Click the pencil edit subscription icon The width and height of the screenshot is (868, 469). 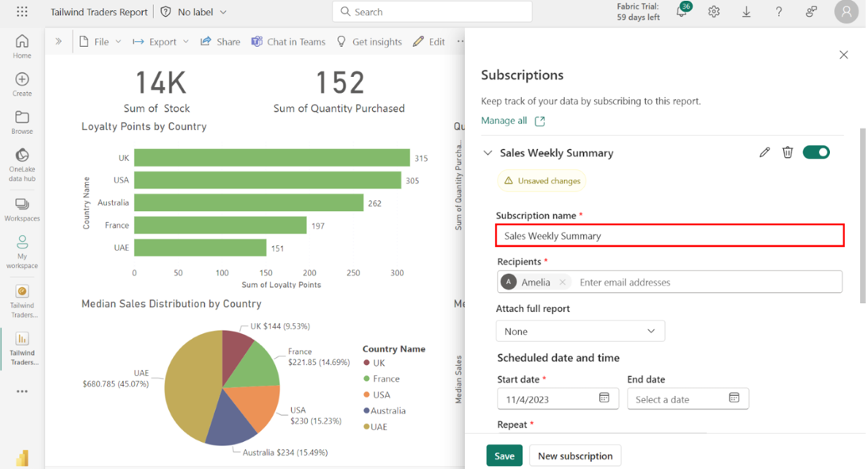[764, 152]
